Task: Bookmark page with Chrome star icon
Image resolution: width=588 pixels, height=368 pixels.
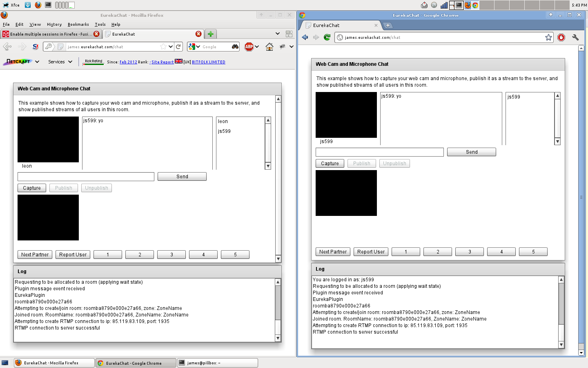Action: [548, 37]
